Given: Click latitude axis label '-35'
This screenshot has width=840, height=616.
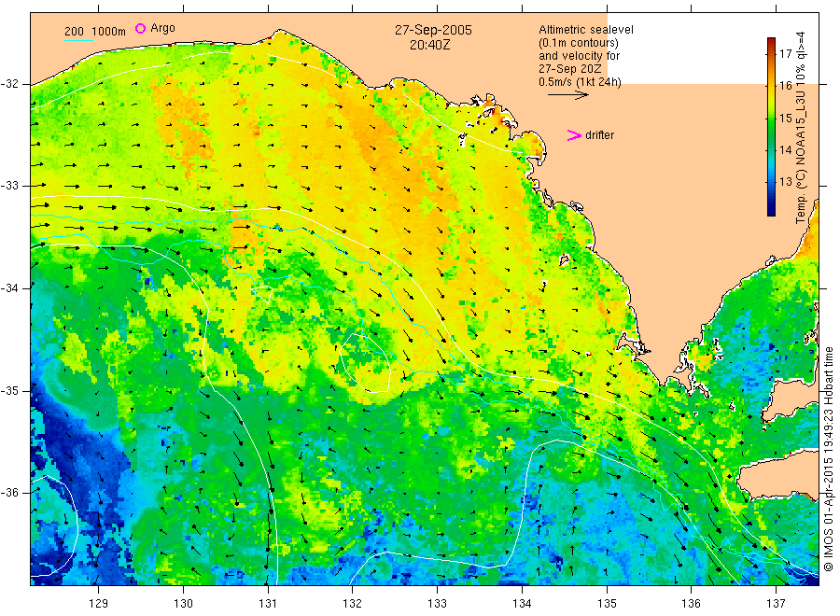Looking at the screenshot, I should coord(9,390).
